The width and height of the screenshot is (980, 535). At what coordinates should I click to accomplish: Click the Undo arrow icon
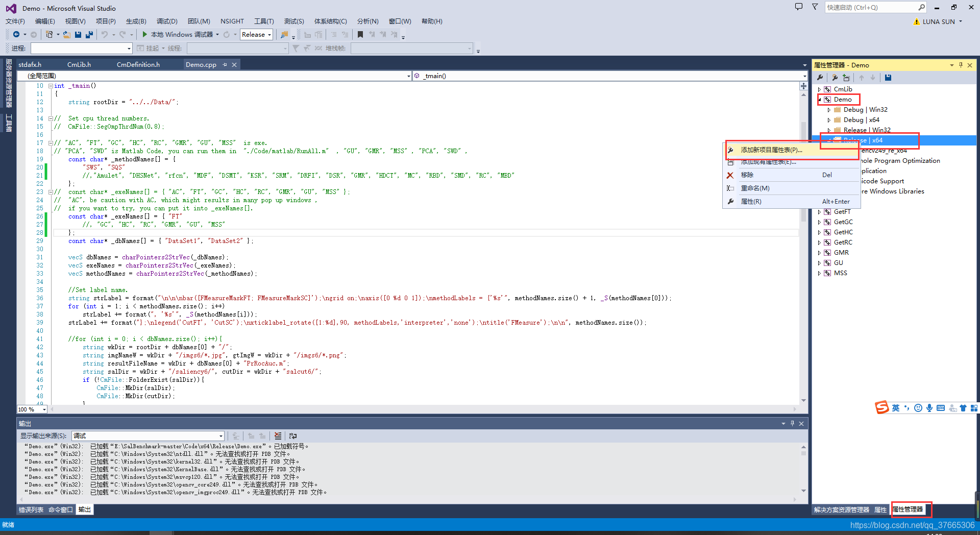point(105,34)
